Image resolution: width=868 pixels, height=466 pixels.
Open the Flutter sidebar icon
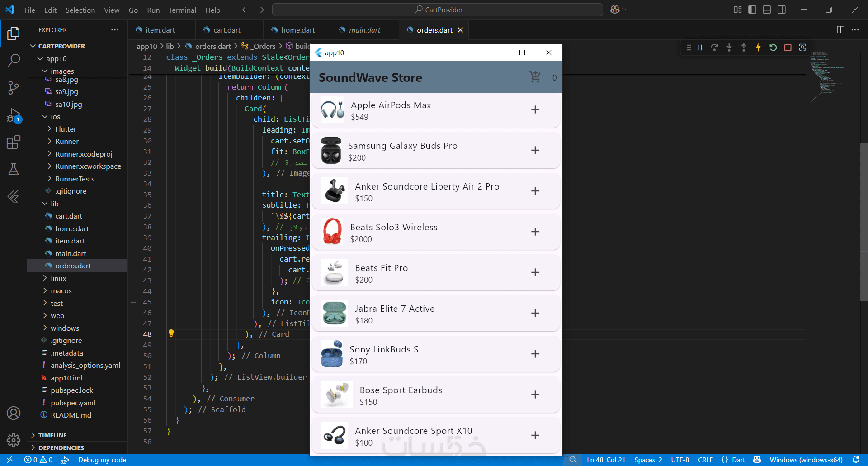point(14,196)
